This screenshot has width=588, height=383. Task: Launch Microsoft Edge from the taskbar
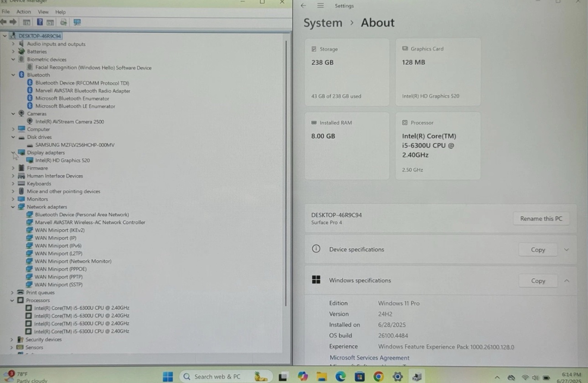[x=340, y=377]
